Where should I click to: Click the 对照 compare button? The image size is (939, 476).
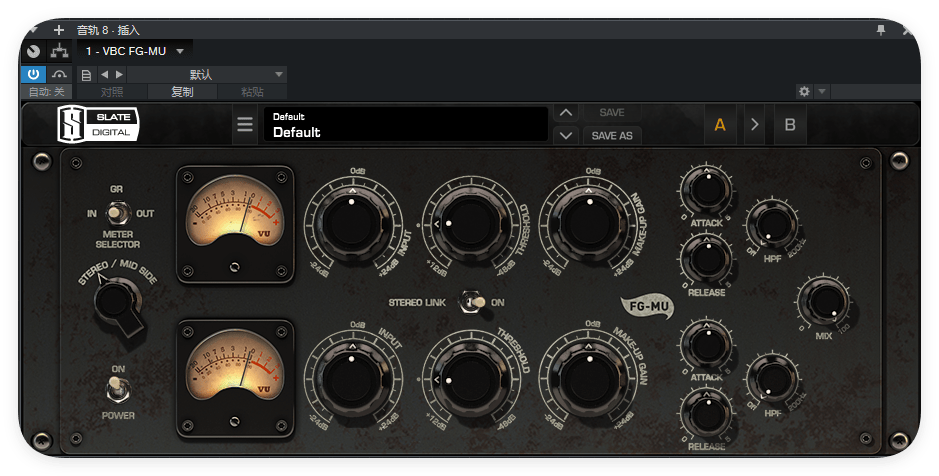click(112, 92)
